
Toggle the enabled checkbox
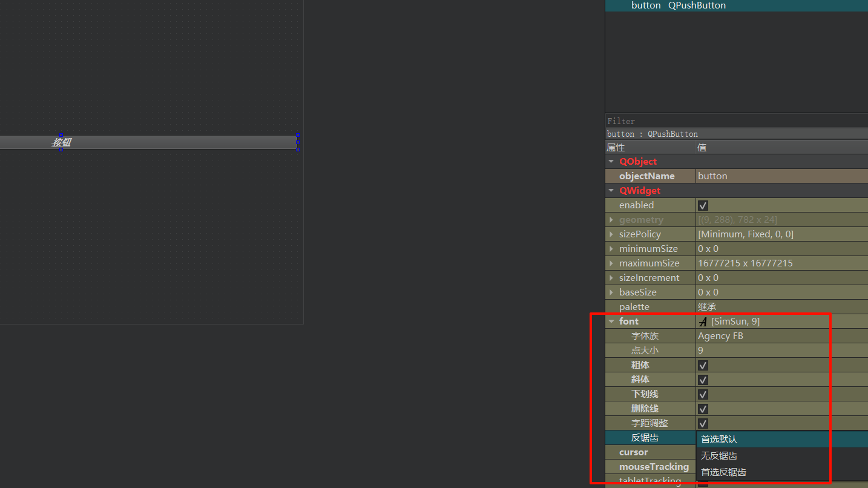703,205
